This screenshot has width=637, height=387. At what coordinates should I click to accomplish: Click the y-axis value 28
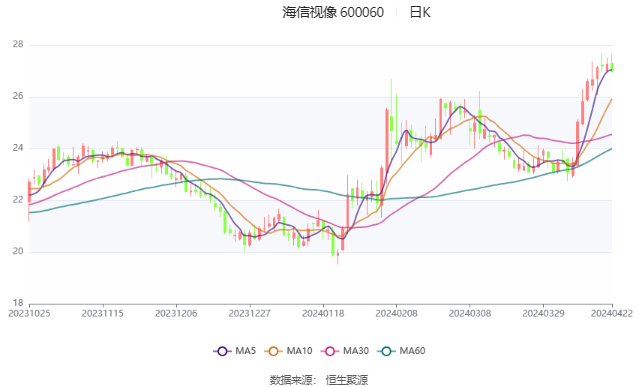point(18,44)
